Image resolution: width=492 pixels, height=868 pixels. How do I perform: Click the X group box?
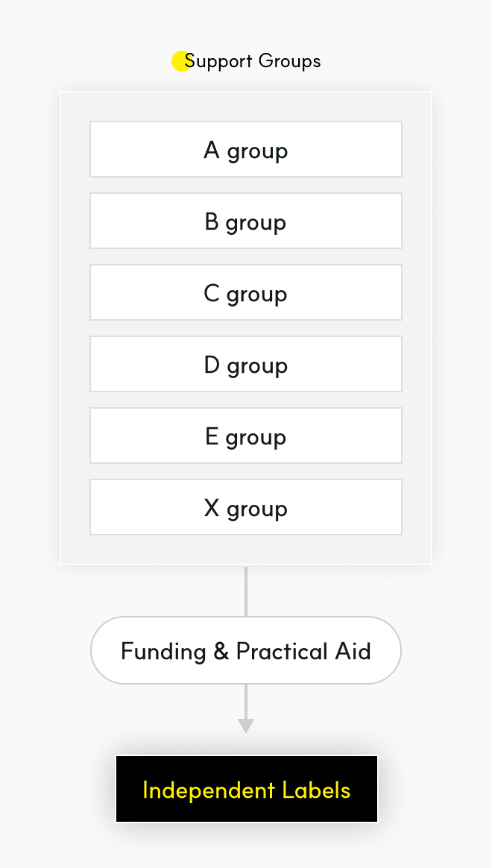246,507
